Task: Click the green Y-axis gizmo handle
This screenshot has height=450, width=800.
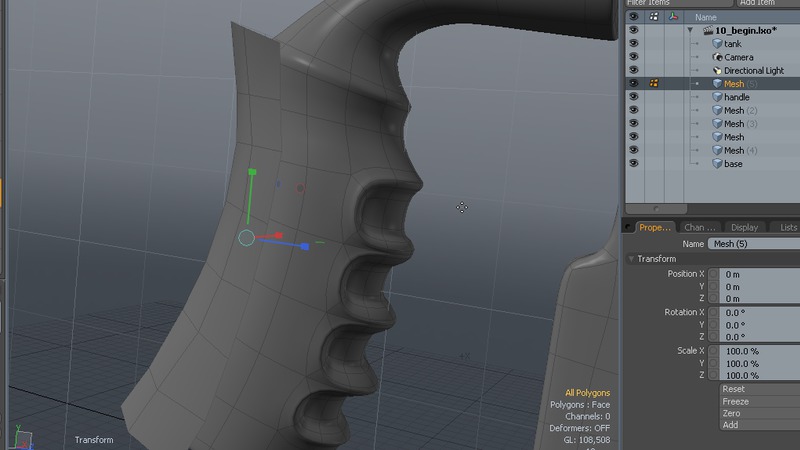Action: [252, 172]
